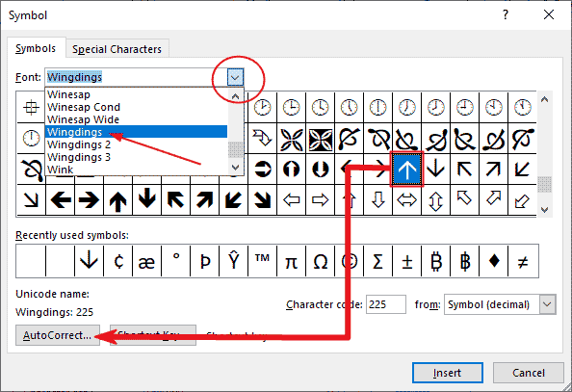This screenshot has height=392, width=572.
Task: Pick the pi symbol from recent symbols
Action: (291, 262)
